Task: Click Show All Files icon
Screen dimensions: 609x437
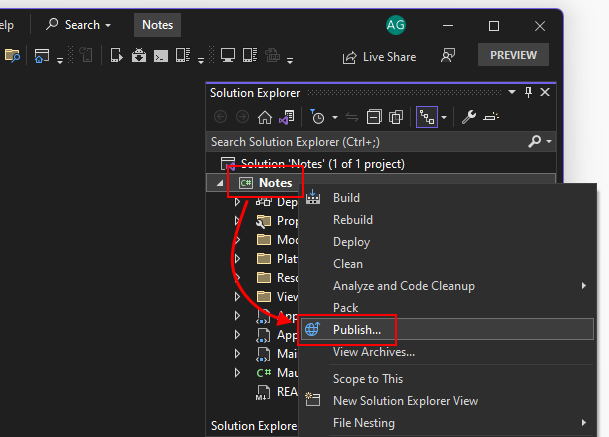Action: (396, 117)
